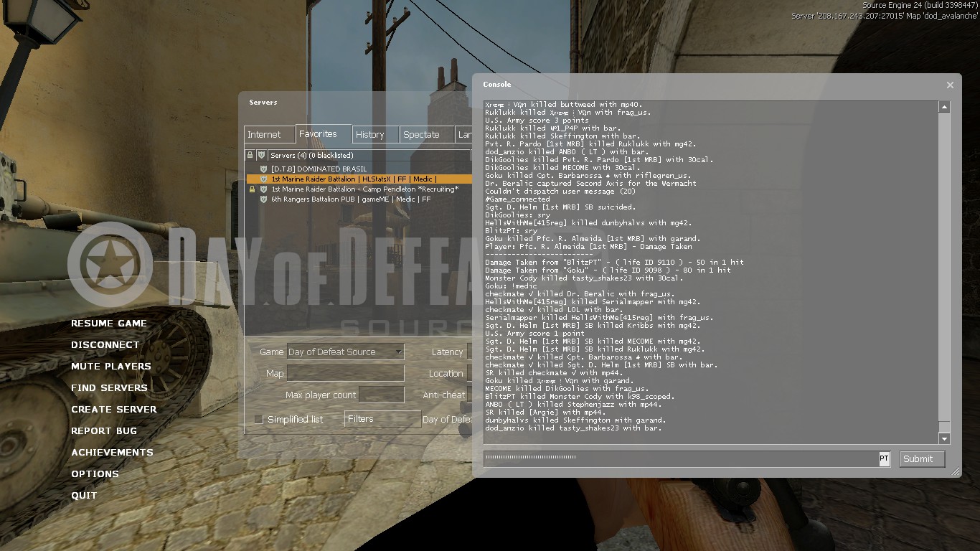This screenshot has width=980, height=551.
Task: Click Resume Game in main menu
Action: click(109, 324)
